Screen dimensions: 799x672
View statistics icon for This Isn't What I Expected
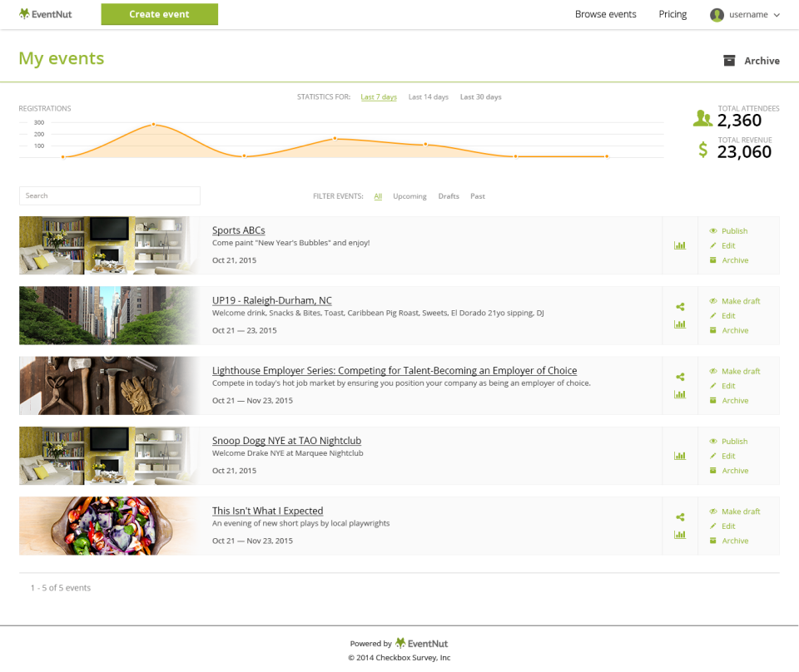(680, 535)
